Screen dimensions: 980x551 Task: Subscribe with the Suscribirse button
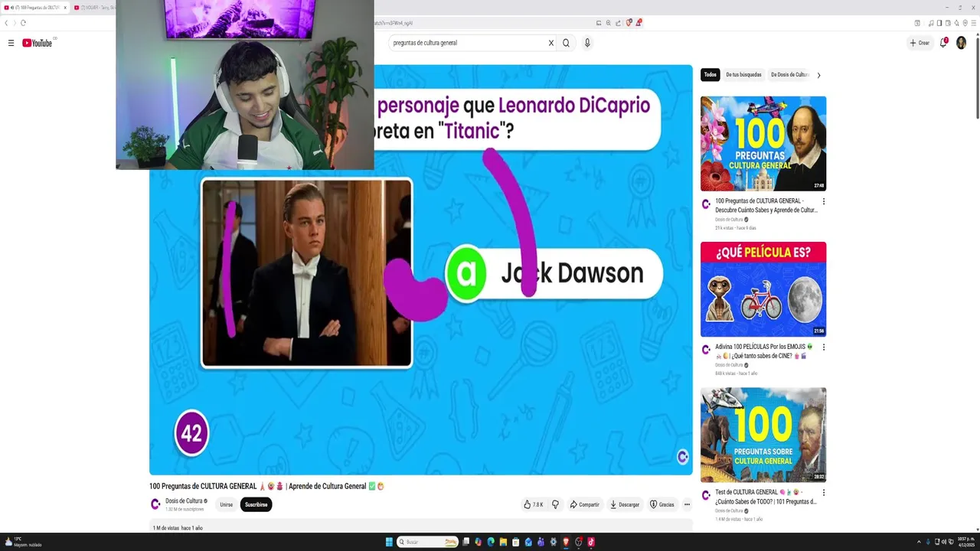(x=256, y=504)
